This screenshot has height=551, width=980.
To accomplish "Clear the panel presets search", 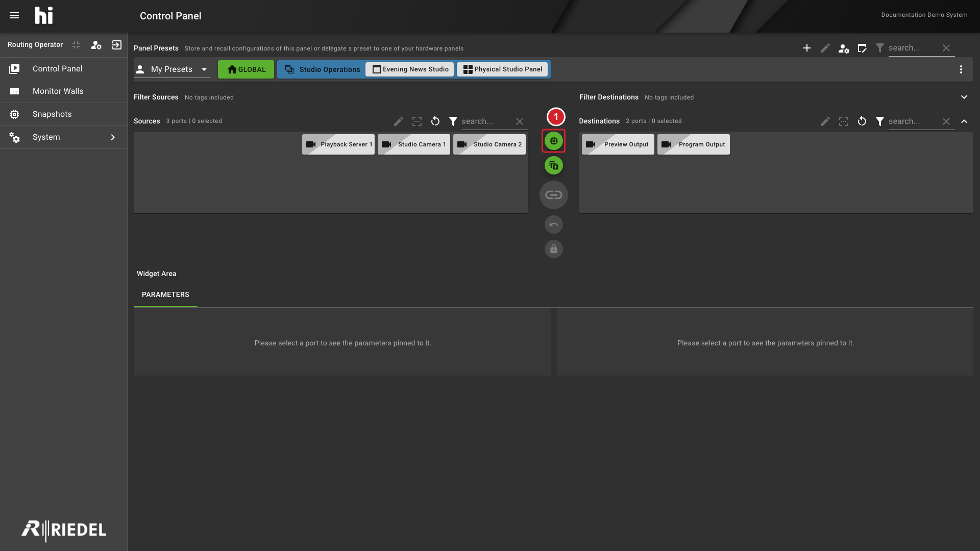I will pos(946,48).
